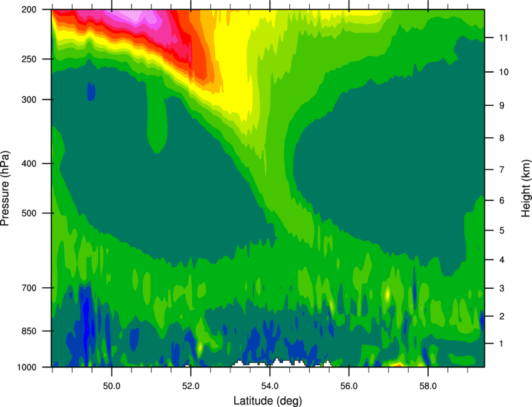Click the Pressure (hPa) axis title
Screen dimensions: 532x407
(5, 188)
